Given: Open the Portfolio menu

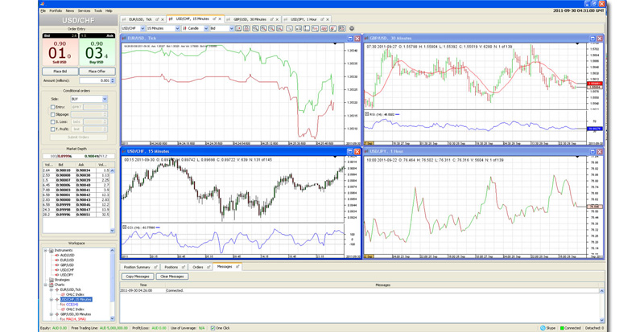Looking at the screenshot, I should [56, 10].
